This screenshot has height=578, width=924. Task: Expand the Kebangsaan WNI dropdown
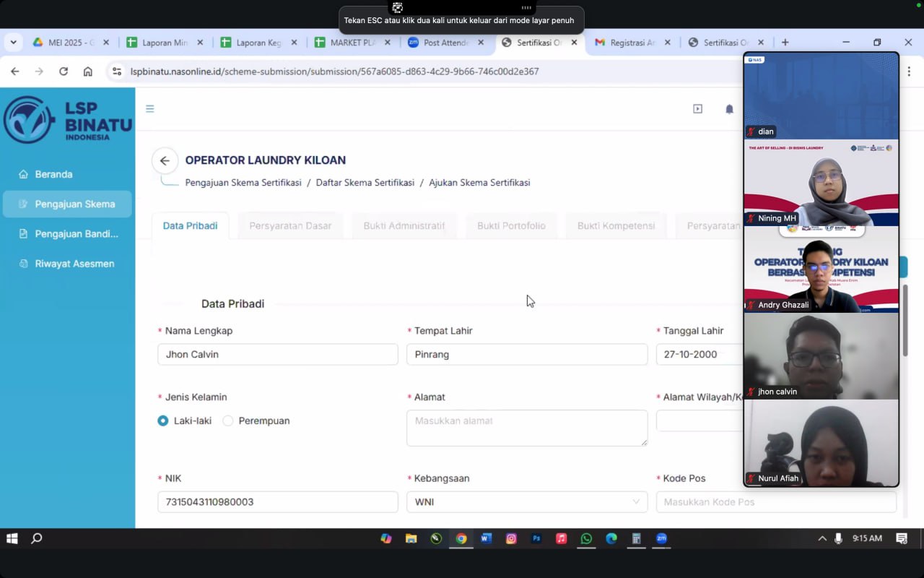(x=527, y=502)
